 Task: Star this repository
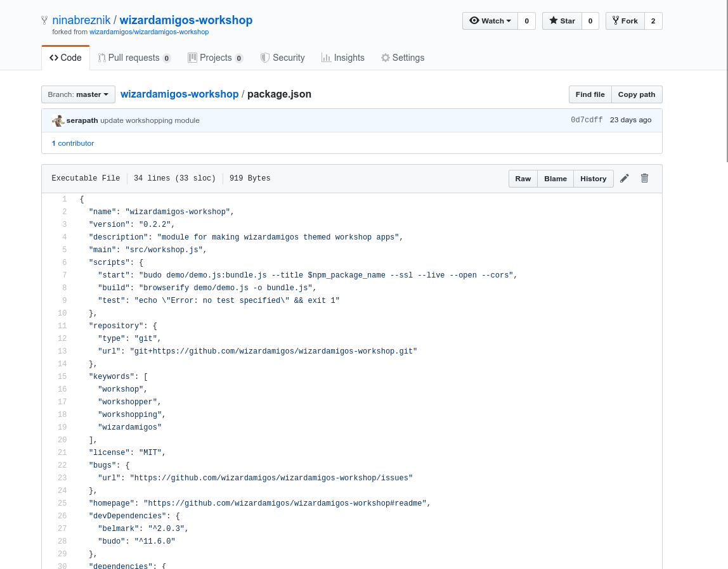pyautogui.click(x=562, y=21)
